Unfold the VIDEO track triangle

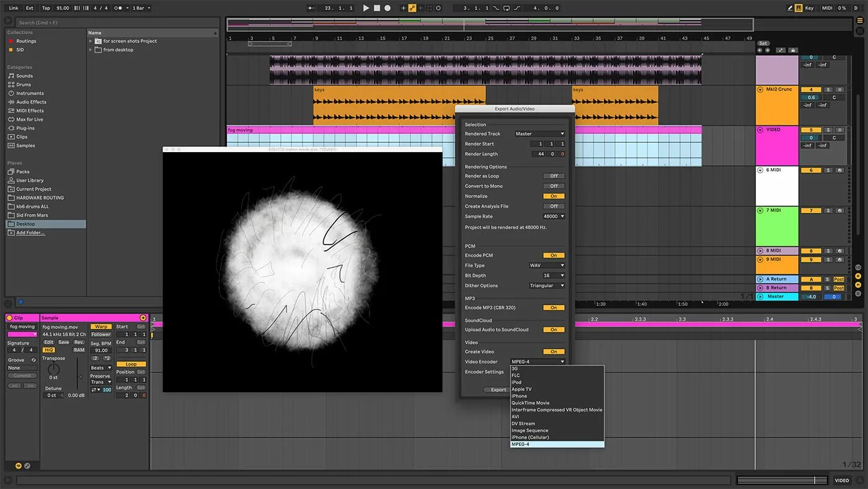(x=760, y=130)
